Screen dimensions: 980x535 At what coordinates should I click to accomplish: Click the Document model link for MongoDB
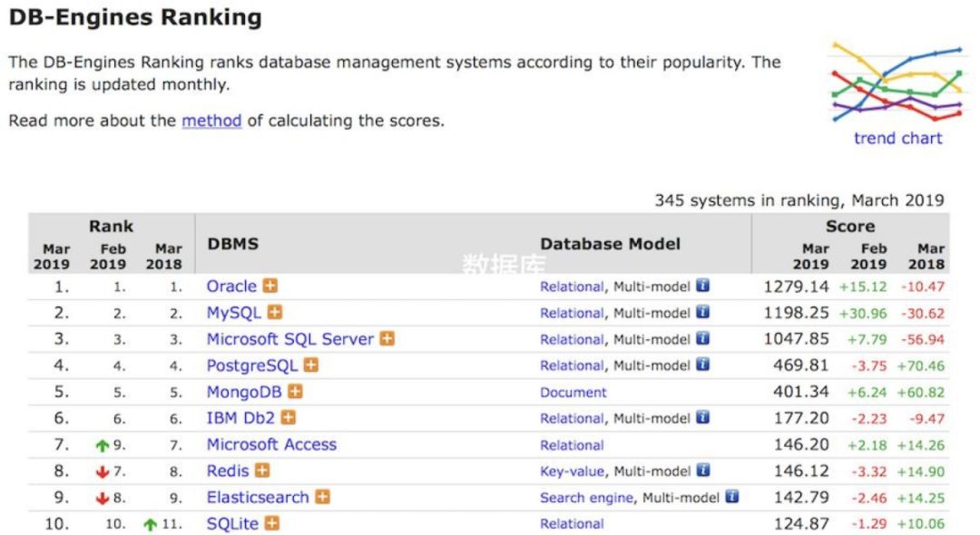pyautogui.click(x=573, y=392)
